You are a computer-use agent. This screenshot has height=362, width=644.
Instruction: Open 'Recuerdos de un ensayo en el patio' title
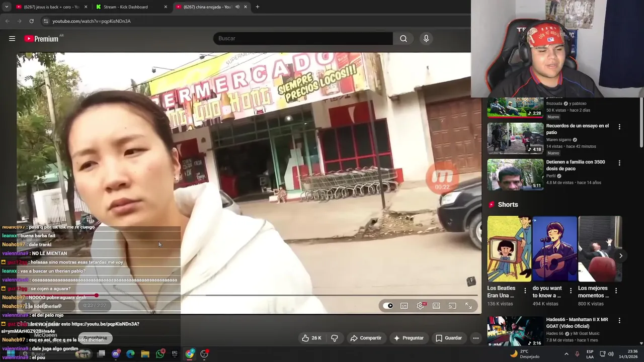[x=578, y=129]
